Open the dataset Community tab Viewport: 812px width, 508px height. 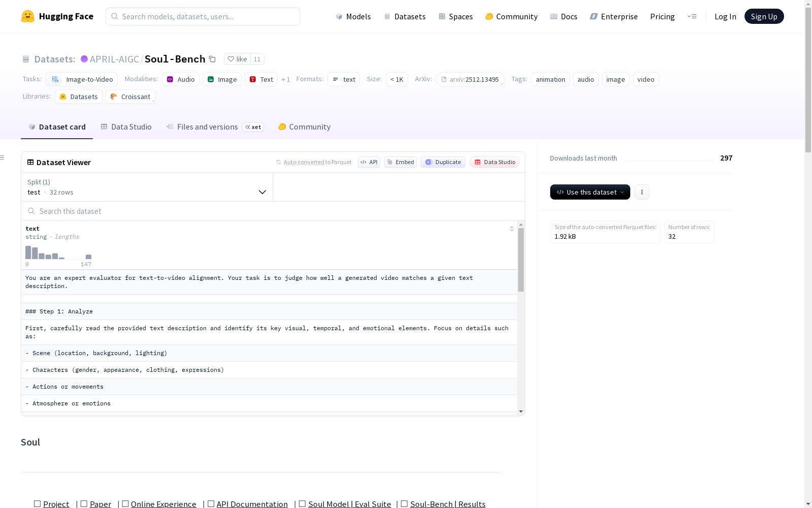304,127
